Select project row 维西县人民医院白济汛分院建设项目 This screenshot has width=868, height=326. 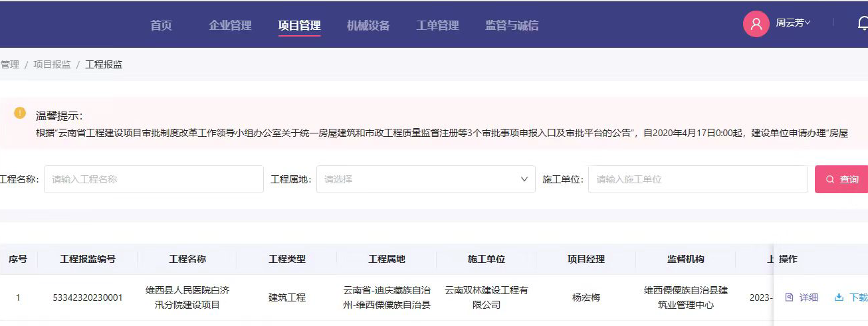pyautogui.click(x=187, y=297)
